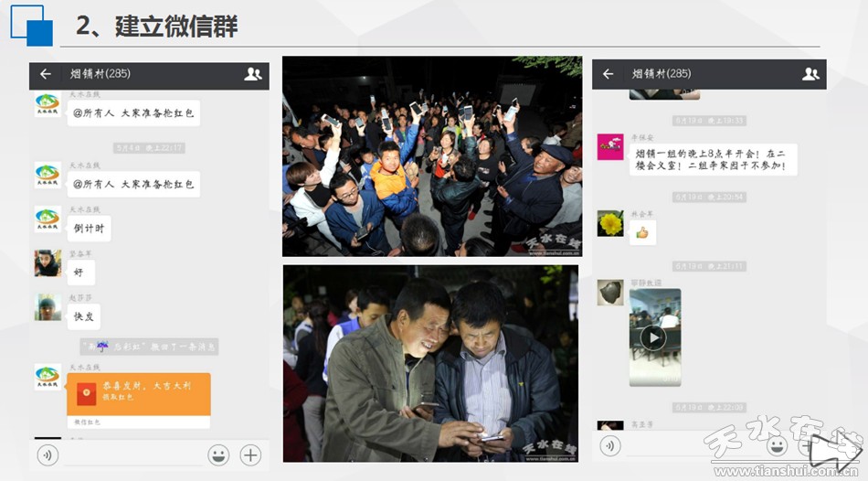
Task: Tap back arrow in right chat header
Action: pos(609,74)
